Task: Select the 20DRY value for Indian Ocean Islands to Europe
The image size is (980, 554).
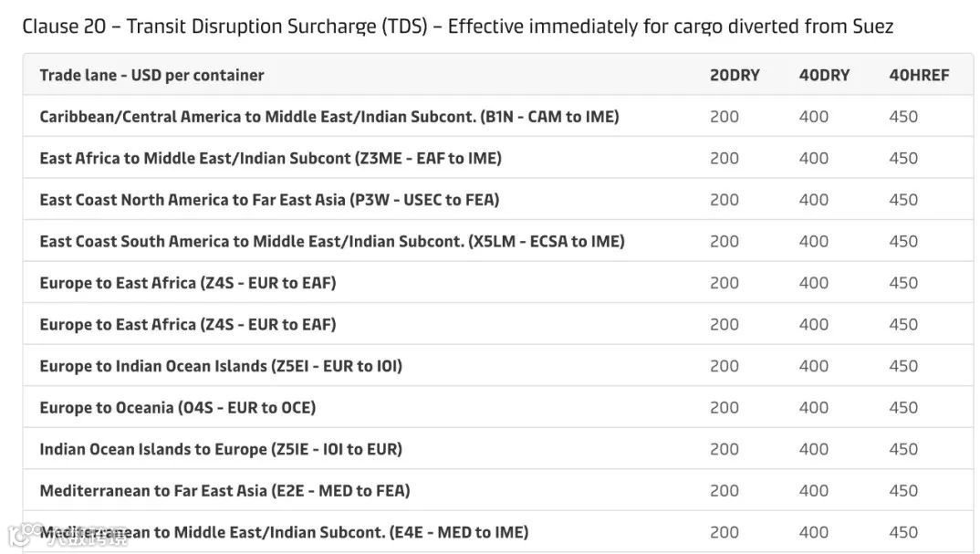Action: coord(725,449)
